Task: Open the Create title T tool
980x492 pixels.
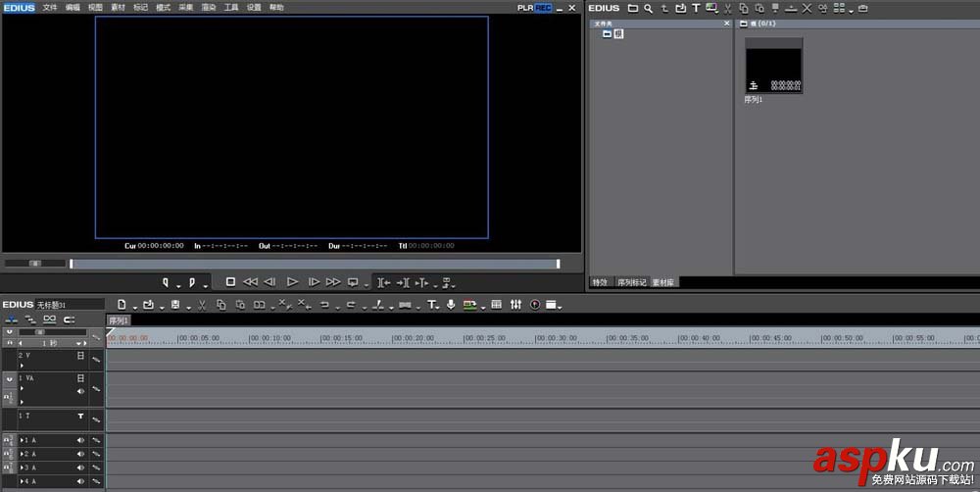Action: [431, 305]
